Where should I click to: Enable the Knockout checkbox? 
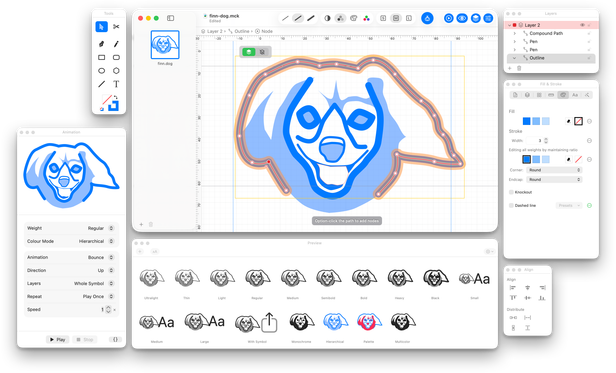coord(511,192)
